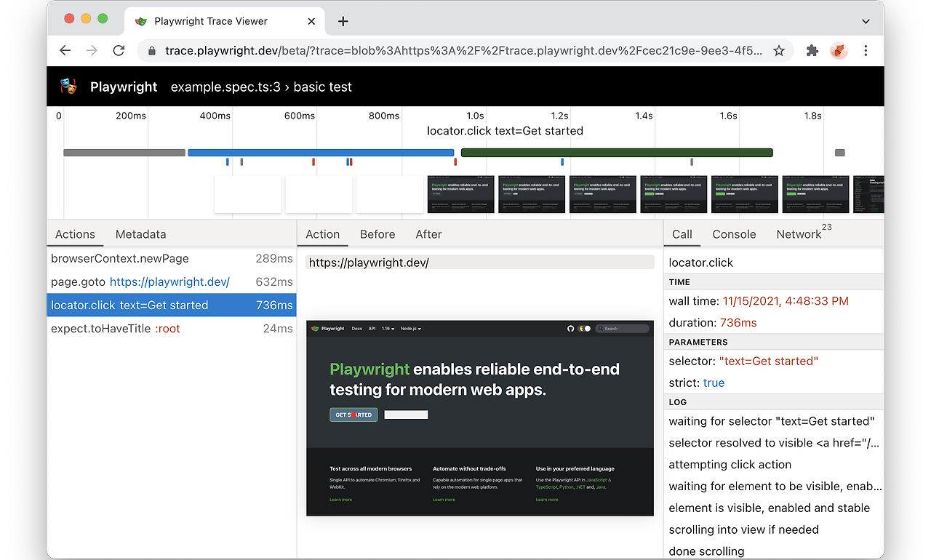Click the white star count box in snapshot
Image resolution: width=931 pixels, height=560 pixels.
(x=406, y=415)
